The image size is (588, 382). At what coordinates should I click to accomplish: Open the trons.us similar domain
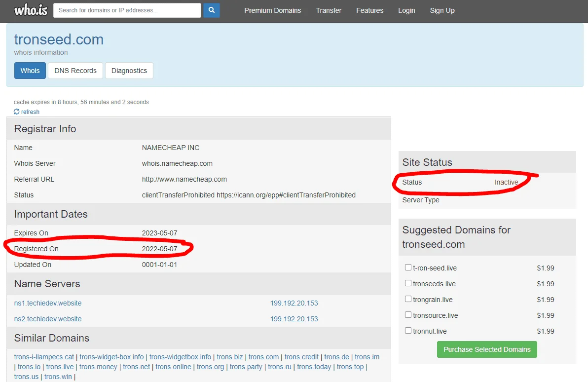coord(26,377)
